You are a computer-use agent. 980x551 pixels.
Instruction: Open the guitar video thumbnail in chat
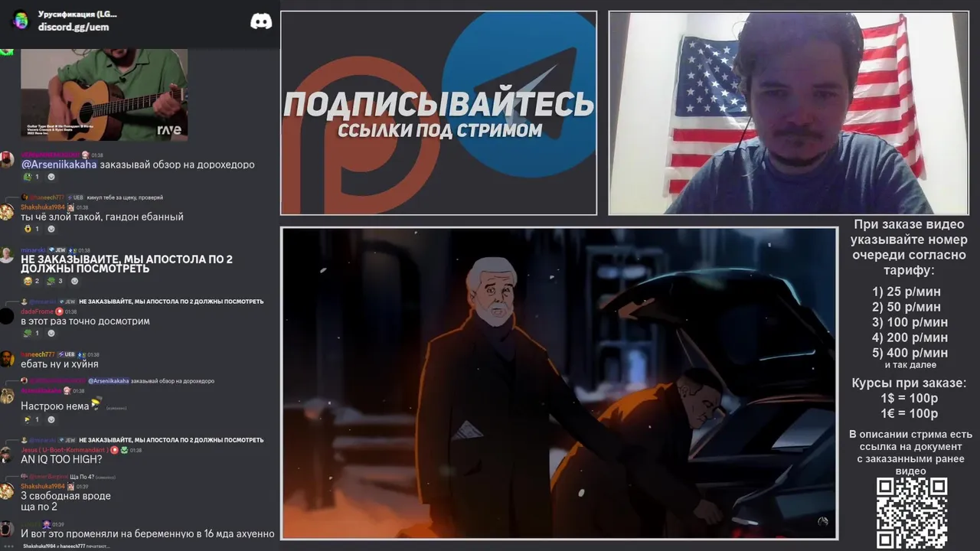pos(104,95)
